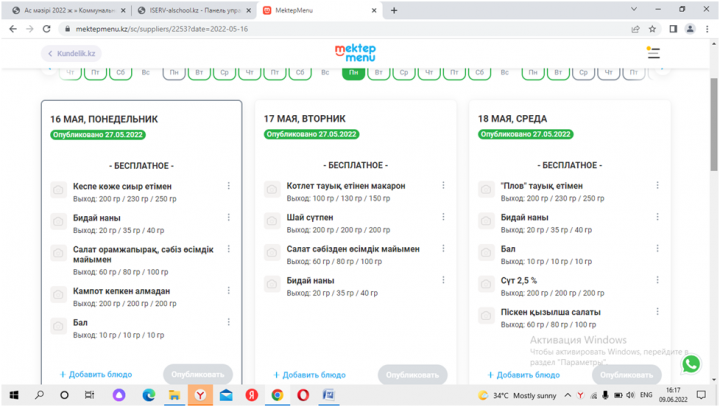Click photo placeholder for Котлет тауық етінен макарон
The width and height of the screenshot is (720, 407).
coord(272,189)
